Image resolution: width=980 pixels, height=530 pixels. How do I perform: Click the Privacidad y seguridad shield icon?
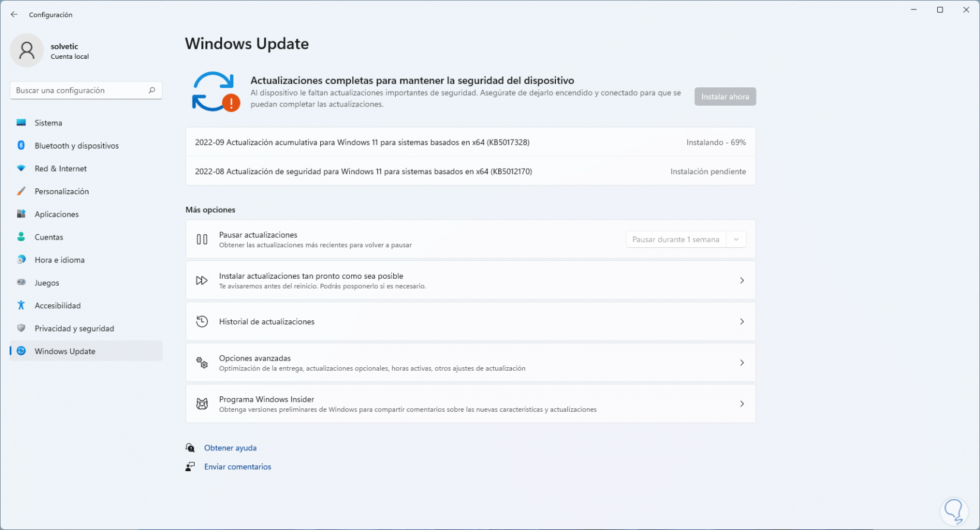tap(21, 329)
